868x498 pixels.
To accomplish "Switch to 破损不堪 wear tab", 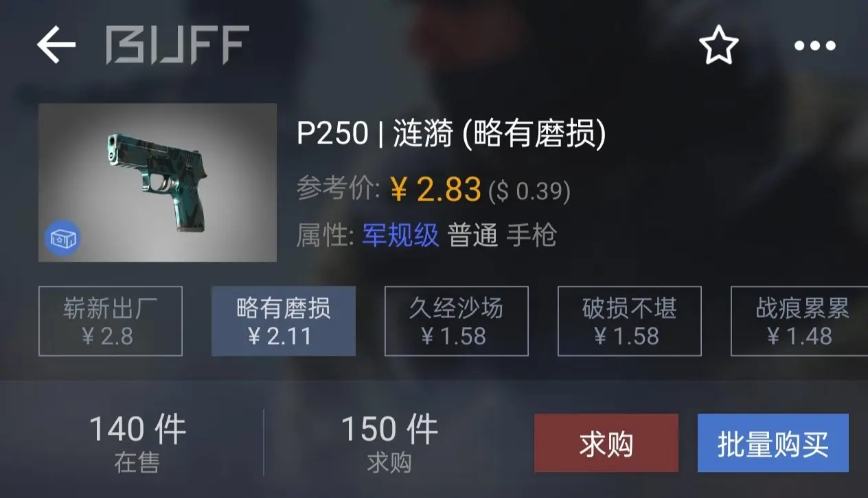I will pos(630,321).
